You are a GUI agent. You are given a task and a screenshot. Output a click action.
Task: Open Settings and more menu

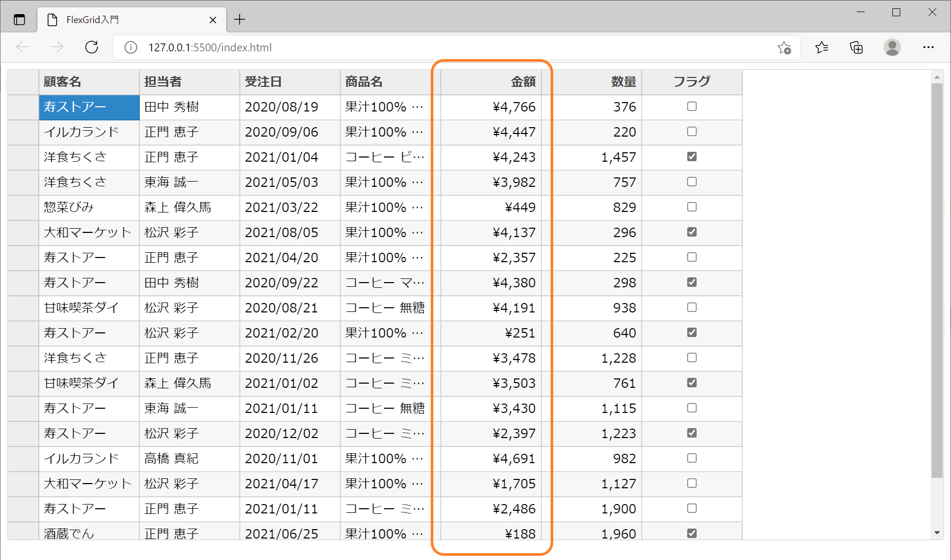coord(928,48)
